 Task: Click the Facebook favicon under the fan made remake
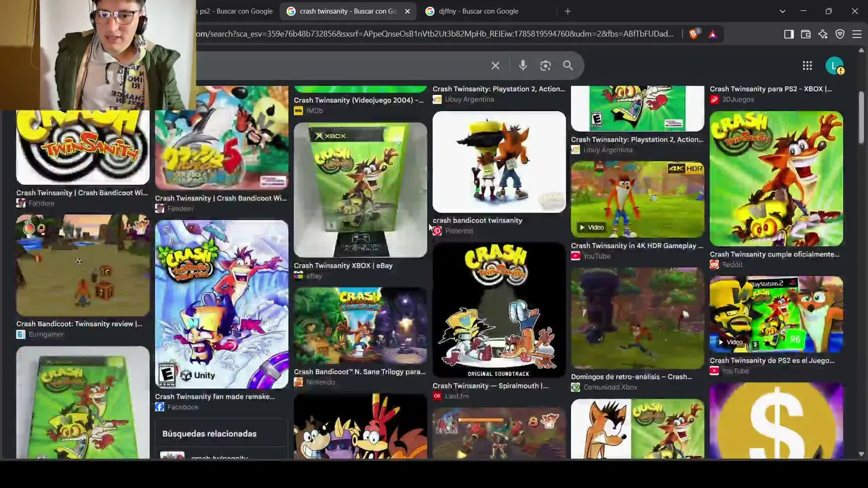(159, 407)
